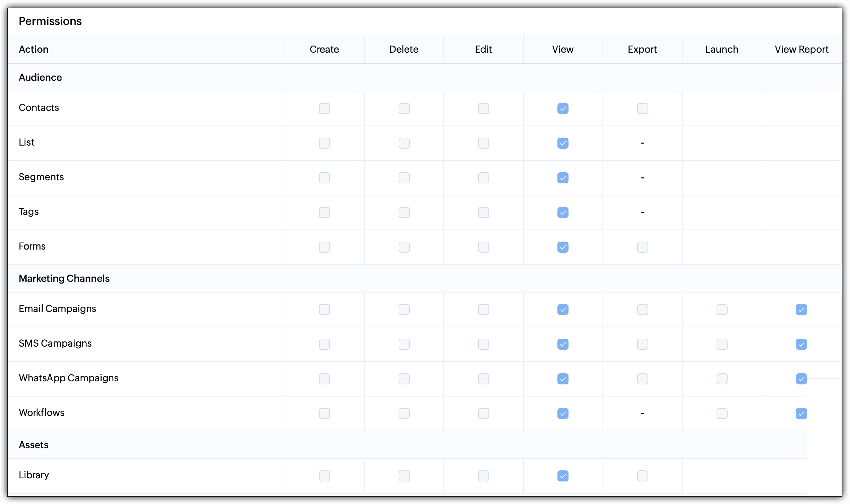Enable Edit permission for Contacts
This screenshot has width=850, height=504.
[483, 108]
